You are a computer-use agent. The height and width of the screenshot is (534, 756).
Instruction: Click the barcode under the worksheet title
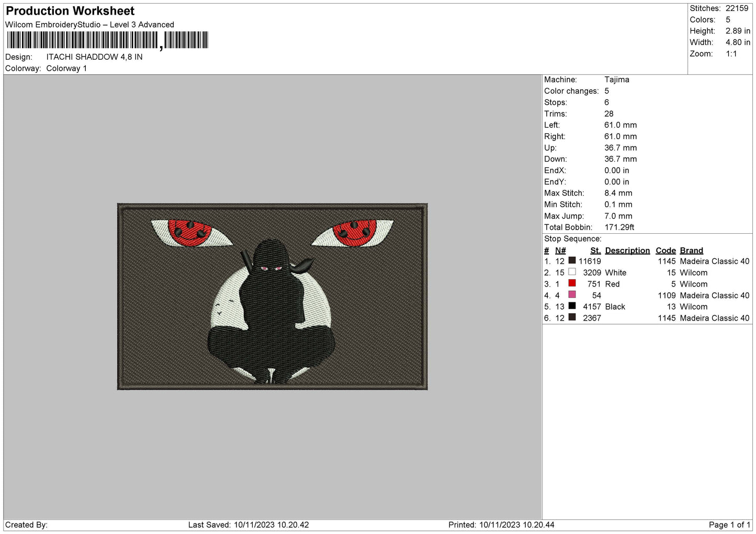click(107, 40)
